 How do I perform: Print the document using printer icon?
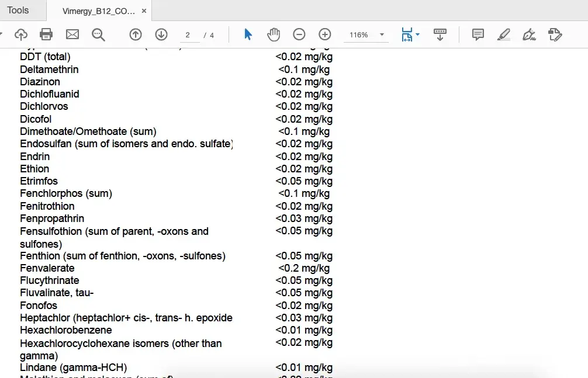(46, 35)
